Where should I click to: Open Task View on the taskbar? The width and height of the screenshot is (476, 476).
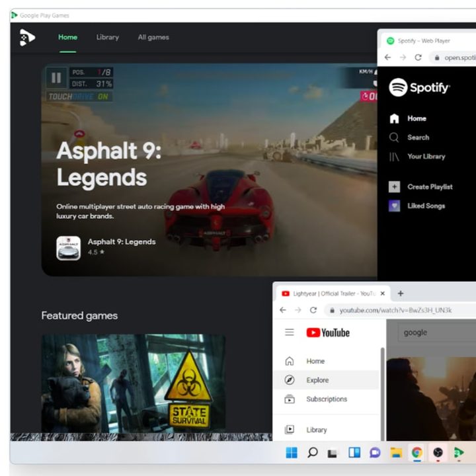[x=333, y=454]
